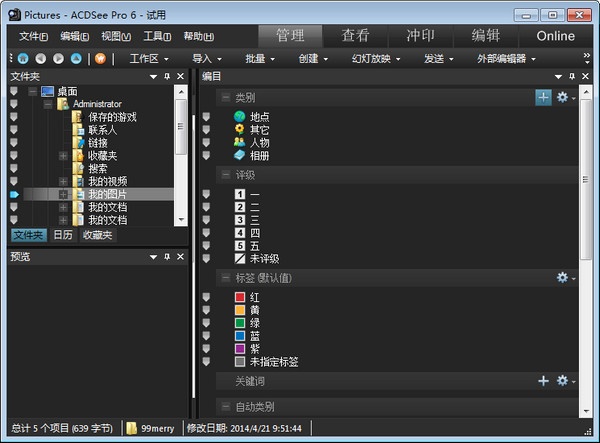Open the 视图 menu
The image size is (600, 443).
coord(116,36)
